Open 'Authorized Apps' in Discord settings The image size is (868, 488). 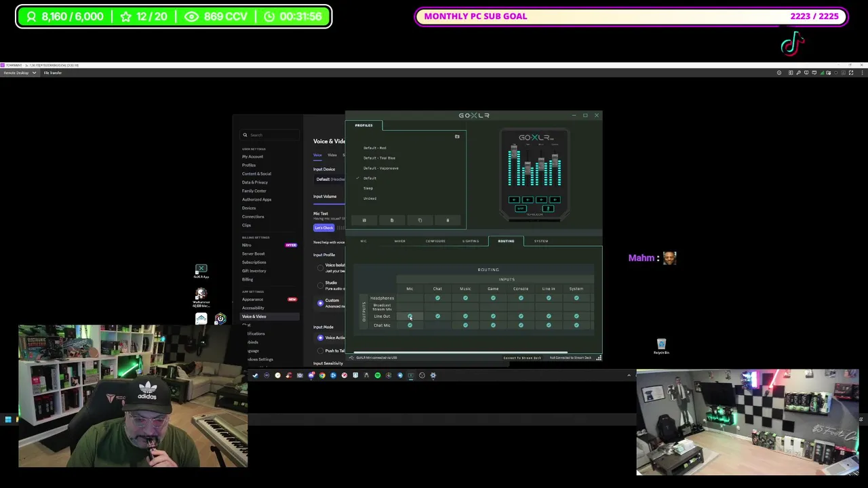pyautogui.click(x=256, y=200)
